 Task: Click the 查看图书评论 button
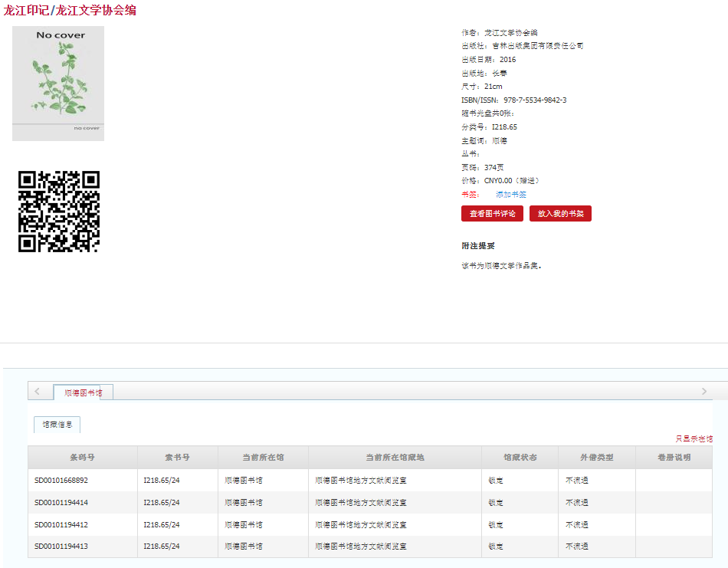[x=492, y=214]
